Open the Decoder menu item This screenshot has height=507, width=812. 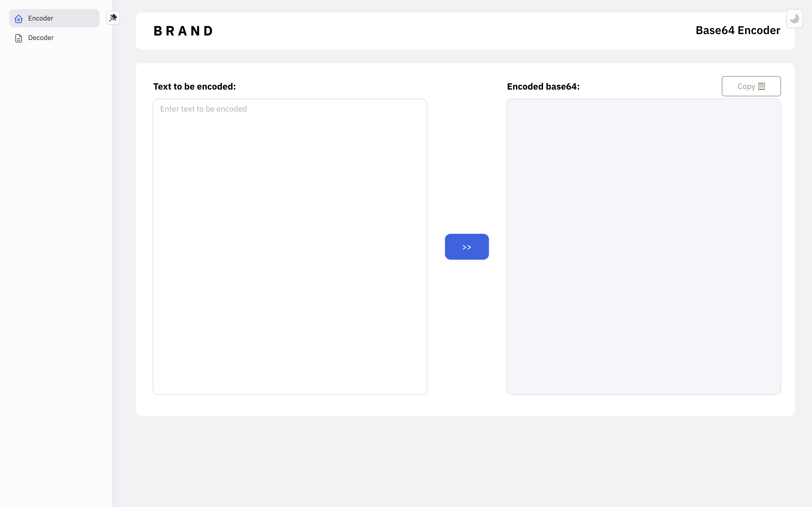click(x=41, y=38)
